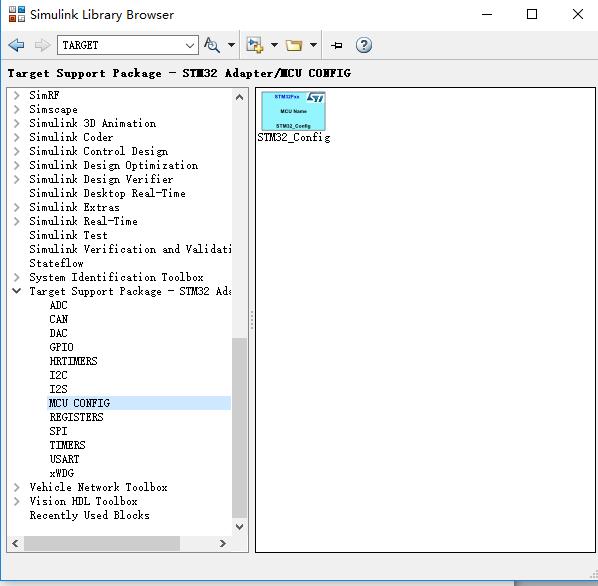Select the GPIO sublibrary

coord(61,347)
